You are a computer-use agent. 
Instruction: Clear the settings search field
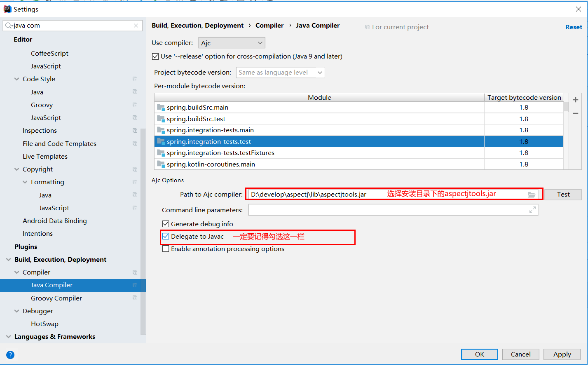[136, 26]
